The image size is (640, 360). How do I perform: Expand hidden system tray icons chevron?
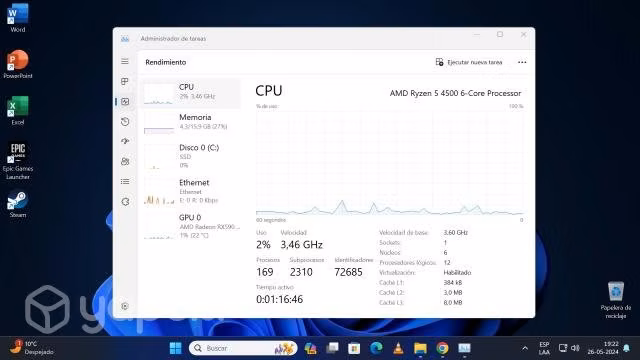(525, 348)
